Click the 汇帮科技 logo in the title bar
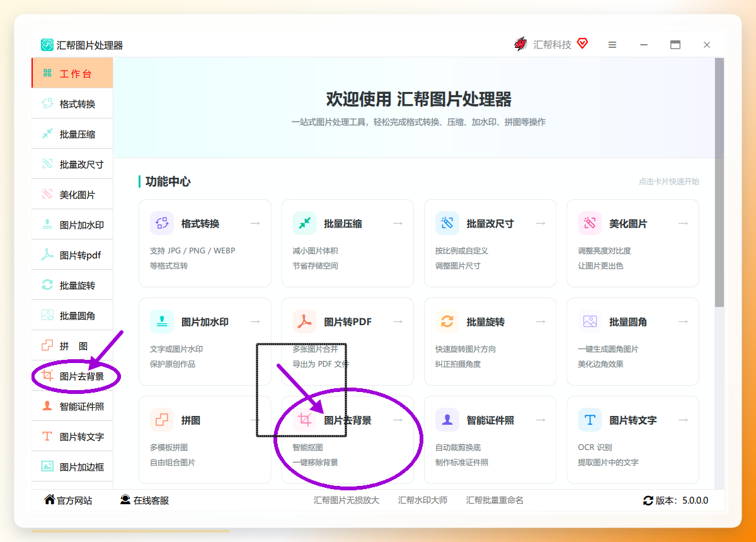 coord(520,44)
